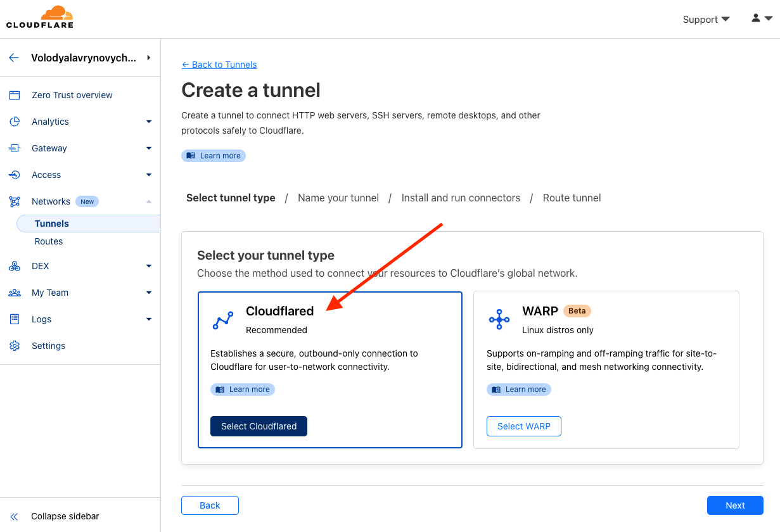Expand the Analytics menu arrow
780x532 pixels.
tap(149, 122)
